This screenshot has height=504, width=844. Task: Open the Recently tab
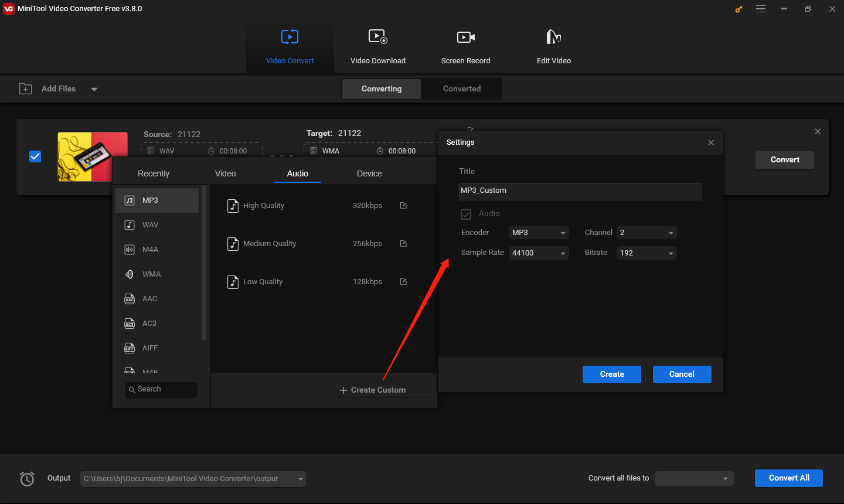[154, 173]
